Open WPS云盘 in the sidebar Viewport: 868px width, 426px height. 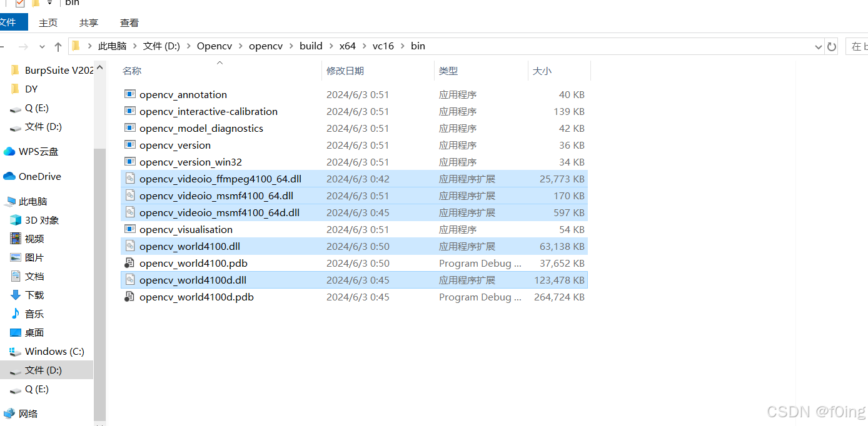click(x=31, y=151)
